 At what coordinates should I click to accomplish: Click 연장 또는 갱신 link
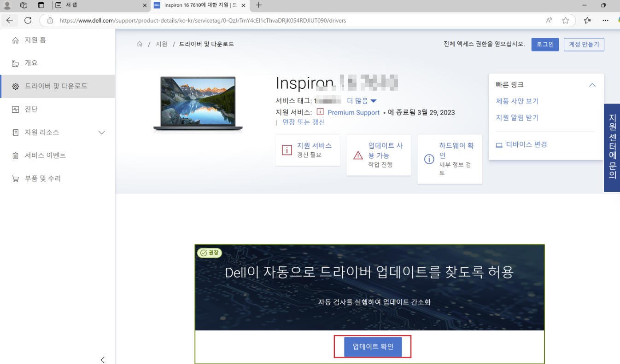[304, 122]
